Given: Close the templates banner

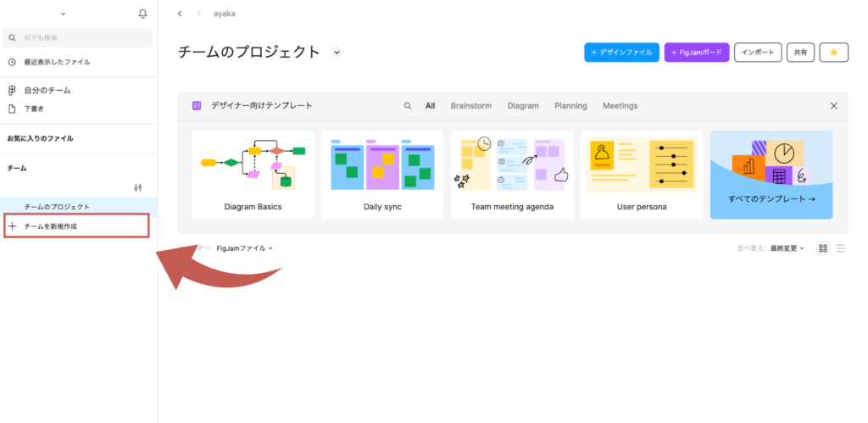Looking at the screenshot, I should (x=833, y=106).
